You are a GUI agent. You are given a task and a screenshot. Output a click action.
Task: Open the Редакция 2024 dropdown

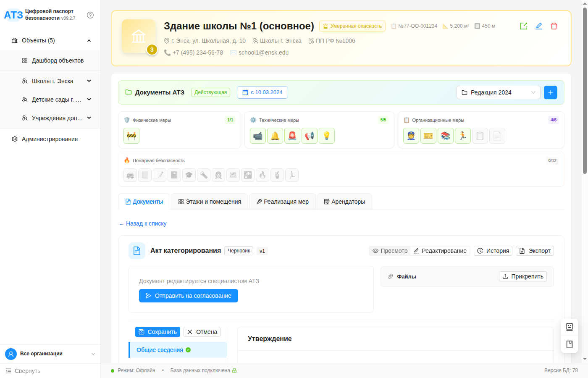pos(498,92)
